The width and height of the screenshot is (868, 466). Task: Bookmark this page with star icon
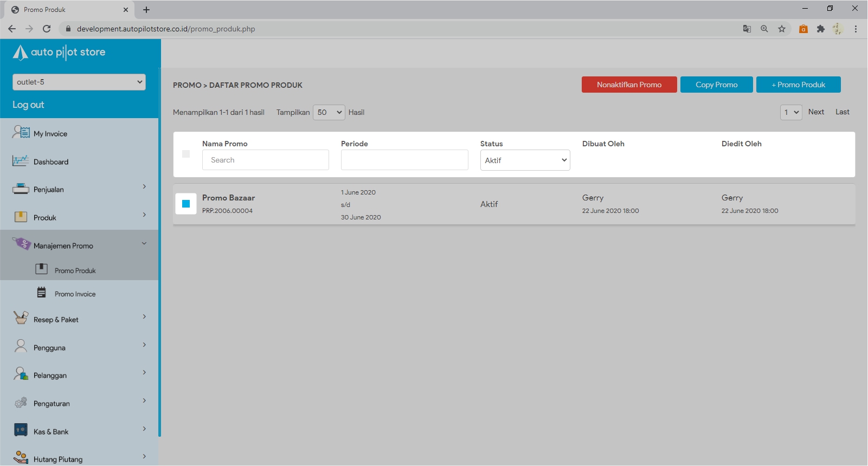781,29
